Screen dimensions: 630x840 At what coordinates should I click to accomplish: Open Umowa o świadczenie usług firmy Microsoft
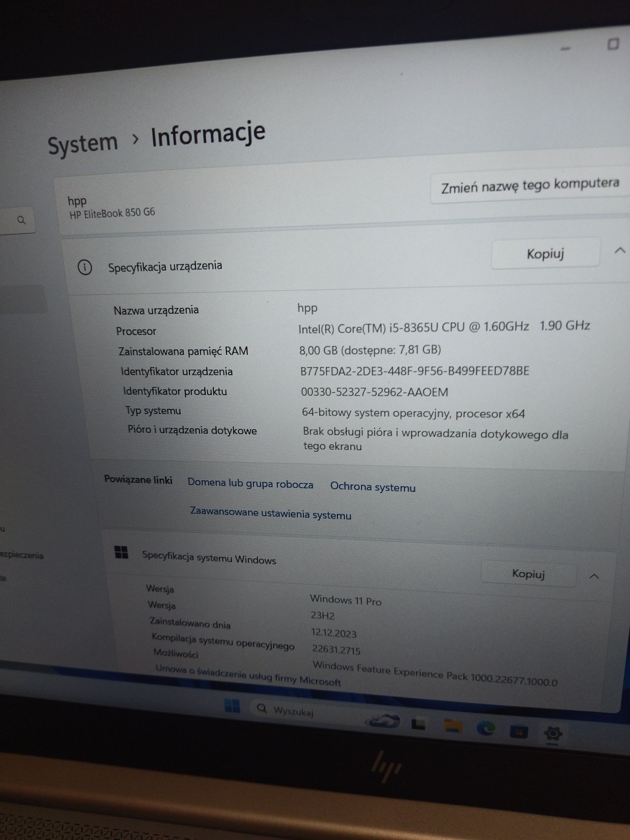[248, 675]
